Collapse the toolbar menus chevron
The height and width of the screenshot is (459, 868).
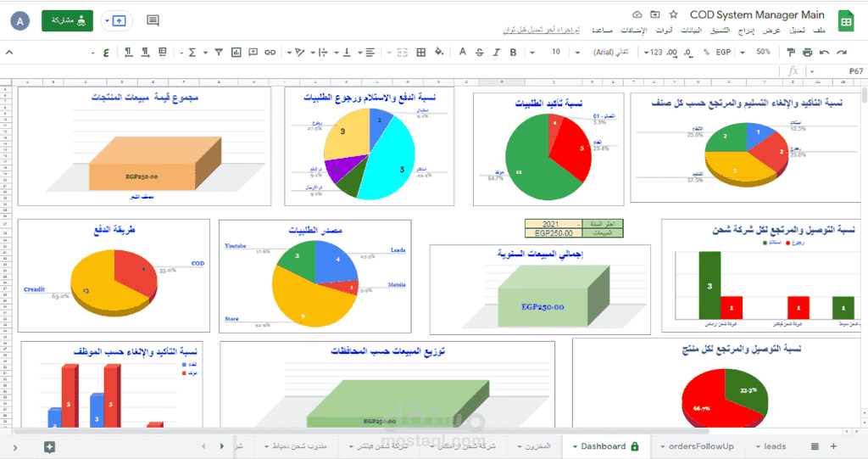9,52
